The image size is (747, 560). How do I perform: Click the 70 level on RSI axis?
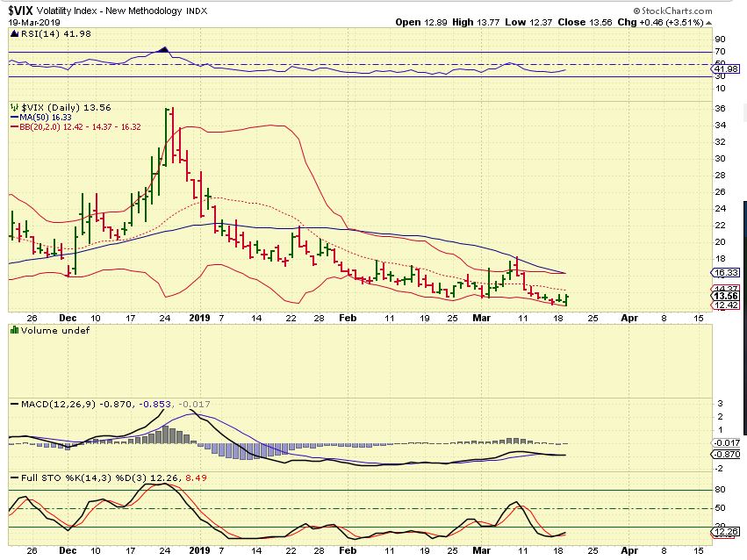[x=720, y=52]
